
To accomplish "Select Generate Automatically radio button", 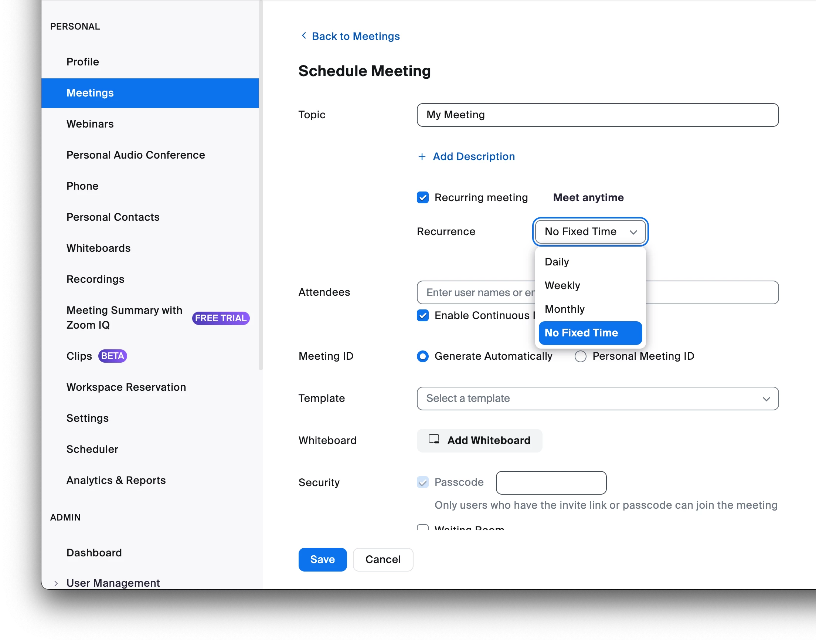I will (x=423, y=356).
